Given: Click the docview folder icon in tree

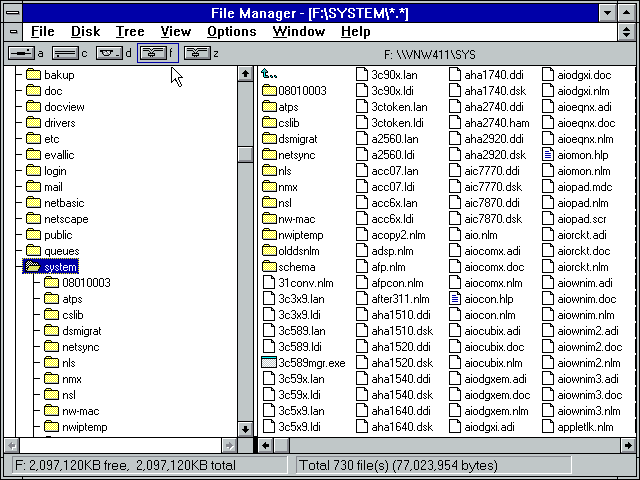Looking at the screenshot, I should pos(33,107).
